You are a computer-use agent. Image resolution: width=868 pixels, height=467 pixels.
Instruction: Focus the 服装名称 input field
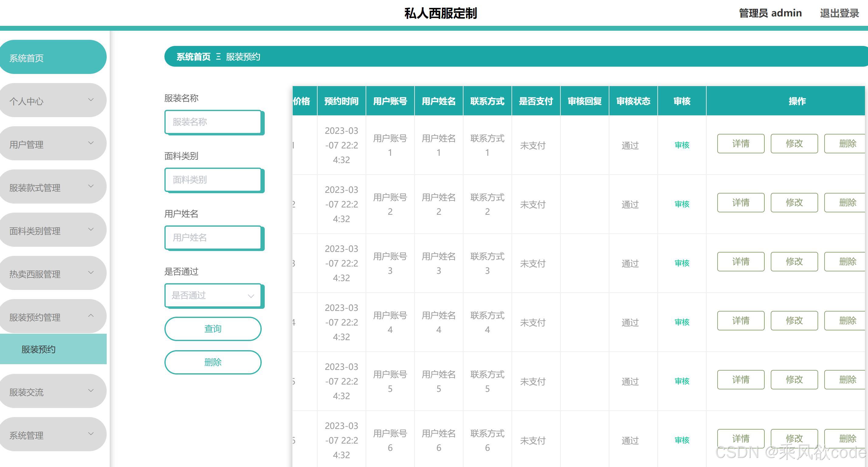[213, 122]
